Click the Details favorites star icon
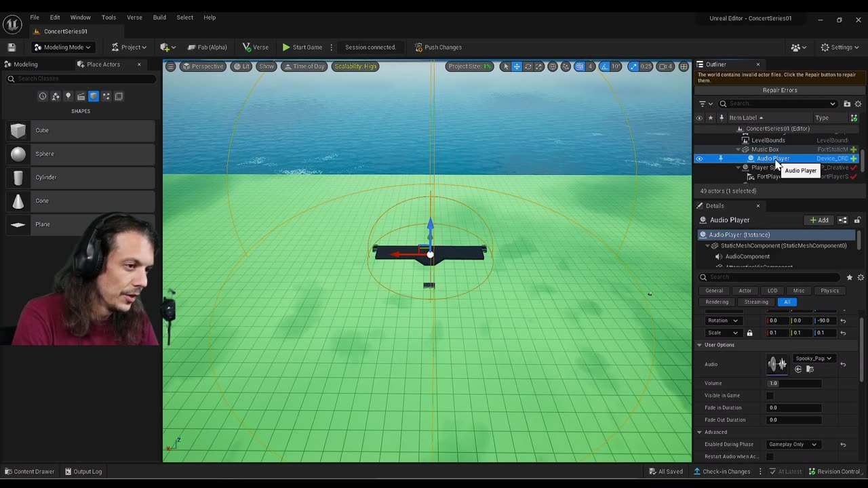The image size is (868, 488). coord(850,277)
